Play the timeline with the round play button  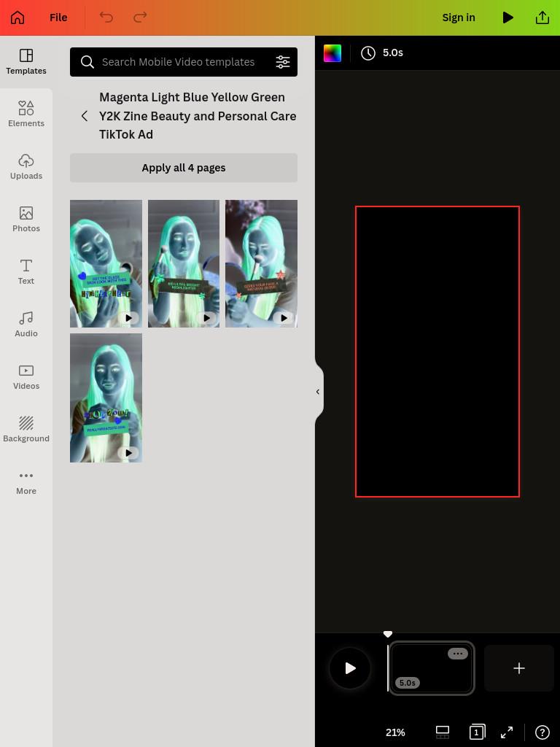pyautogui.click(x=350, y=668)
